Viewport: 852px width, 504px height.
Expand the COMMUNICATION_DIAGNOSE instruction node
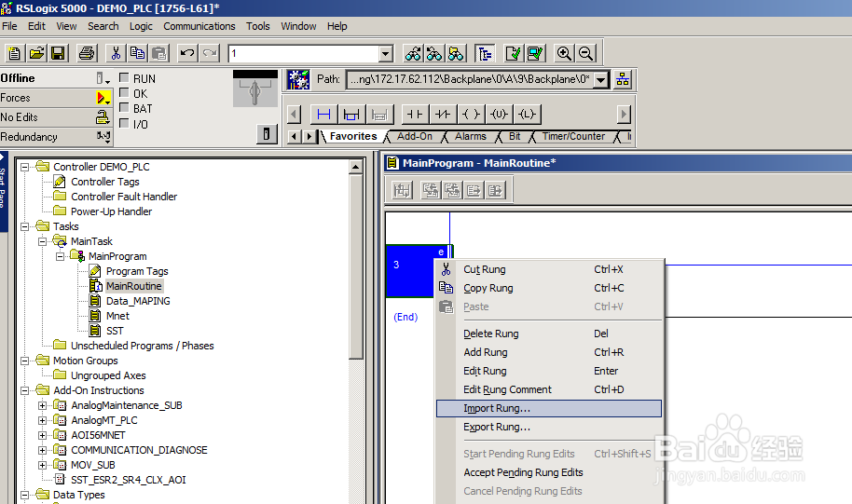42,450
